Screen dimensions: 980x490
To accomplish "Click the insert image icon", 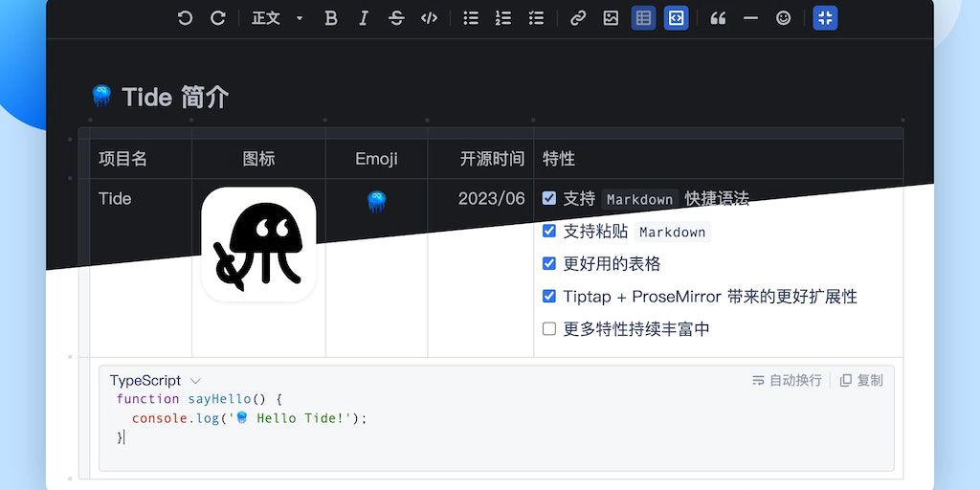I will (x=611, y=18).
